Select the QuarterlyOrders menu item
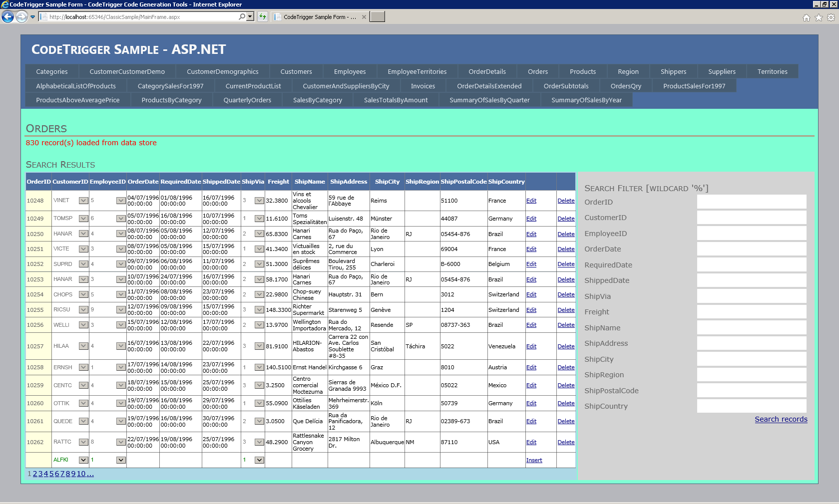Screen dimensions: 839x504 [x=247, y=100]
